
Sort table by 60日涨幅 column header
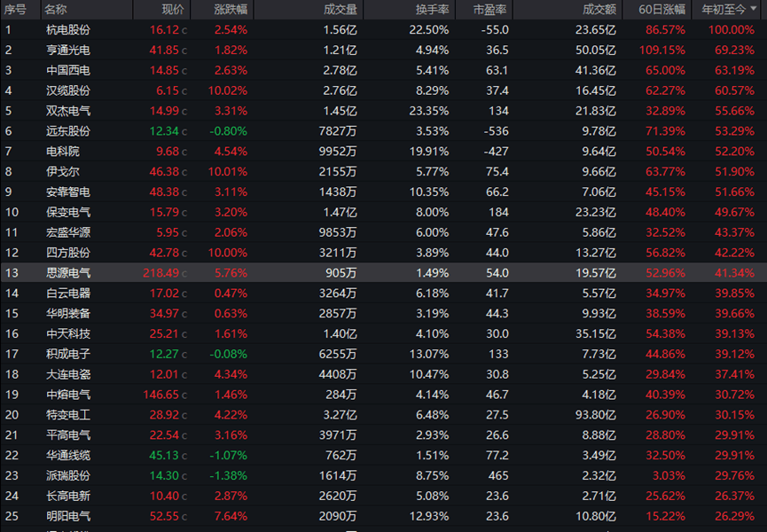tap(661, 9)
